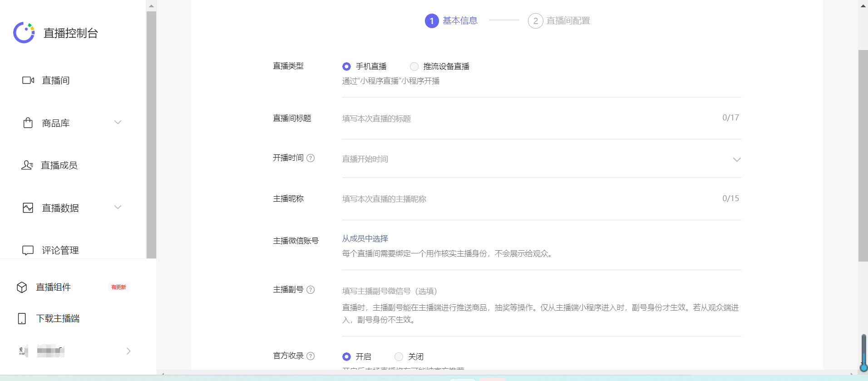This screenshot has width=868, height=381.
Task: Click the 直播成员 member icon
Action: (x=27, y=165)
